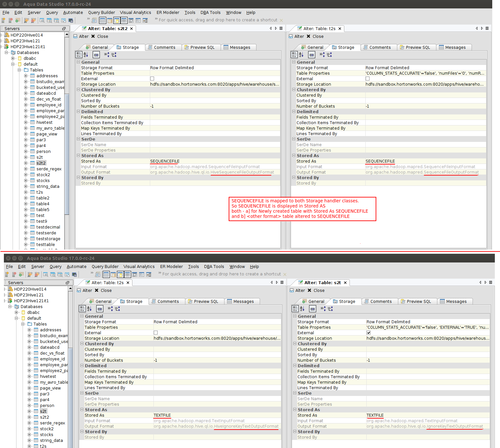Viewport: 500px width, 448px height.
Task: Click the Table Properties value in s2t panel
Action: 428,327
